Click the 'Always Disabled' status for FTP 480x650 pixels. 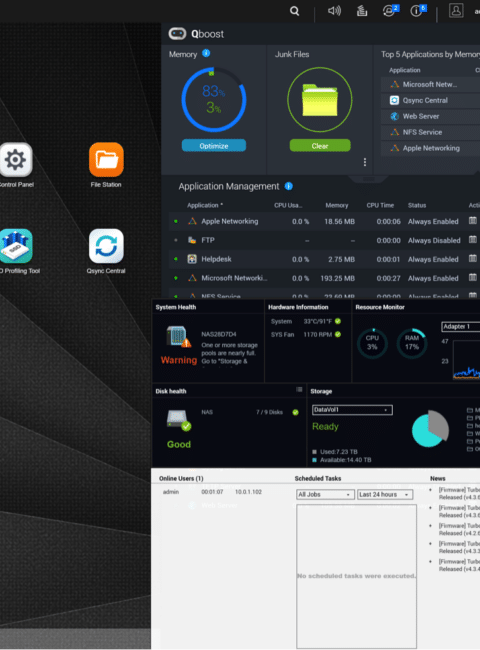[434, 240]
